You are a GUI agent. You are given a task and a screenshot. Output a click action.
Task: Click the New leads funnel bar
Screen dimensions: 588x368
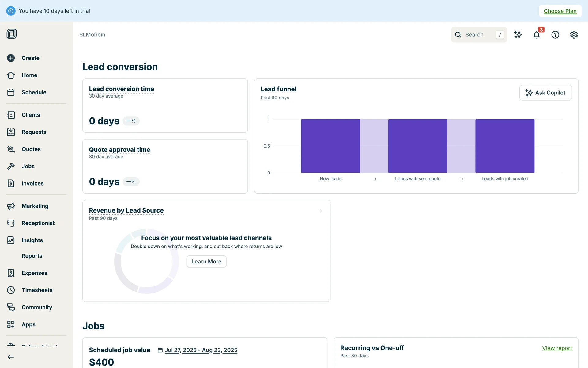coord(330,146)
